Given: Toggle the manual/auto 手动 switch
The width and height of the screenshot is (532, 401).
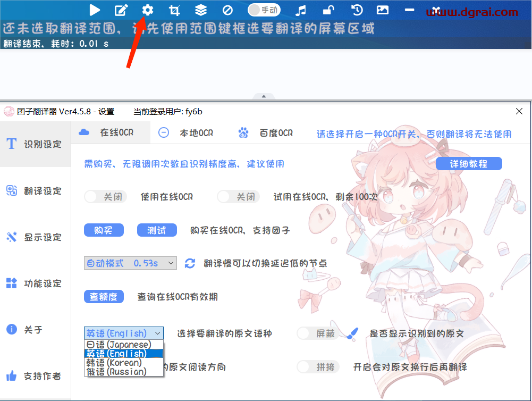Looking at the screenshot, I should coord(264,10).
